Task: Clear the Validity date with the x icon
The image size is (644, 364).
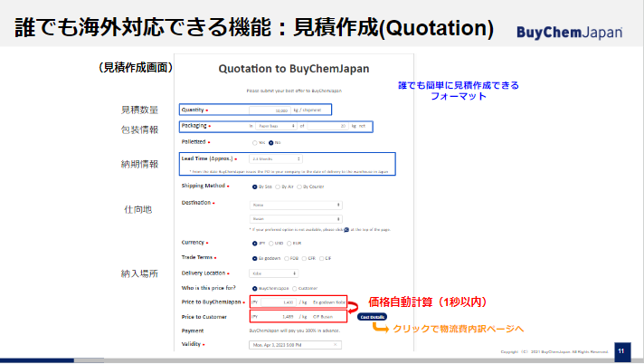Action: [336, 345]
